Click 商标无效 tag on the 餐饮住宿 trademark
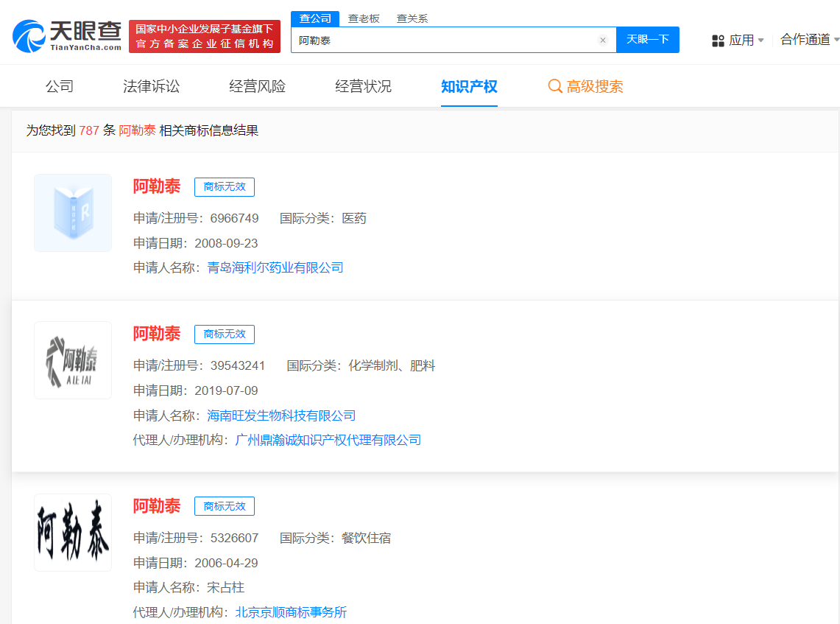This screenshot has height=624, width=840. pos(225,507)
